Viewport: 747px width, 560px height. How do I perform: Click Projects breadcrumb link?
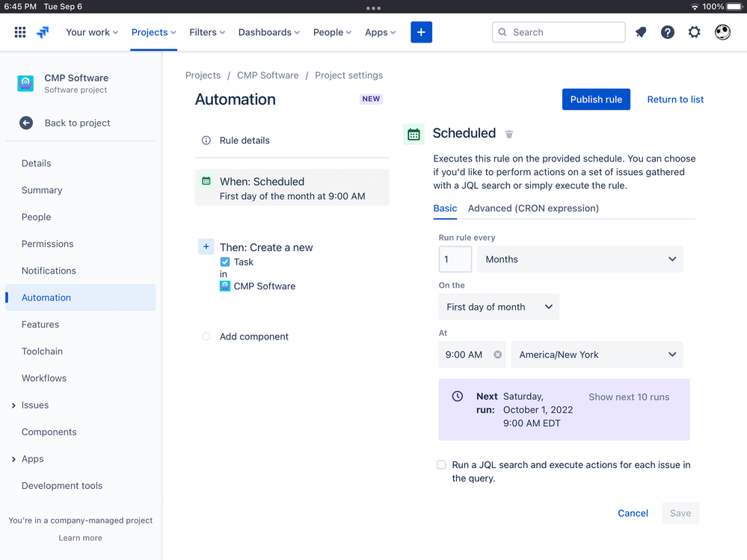(x=203, y=76)
